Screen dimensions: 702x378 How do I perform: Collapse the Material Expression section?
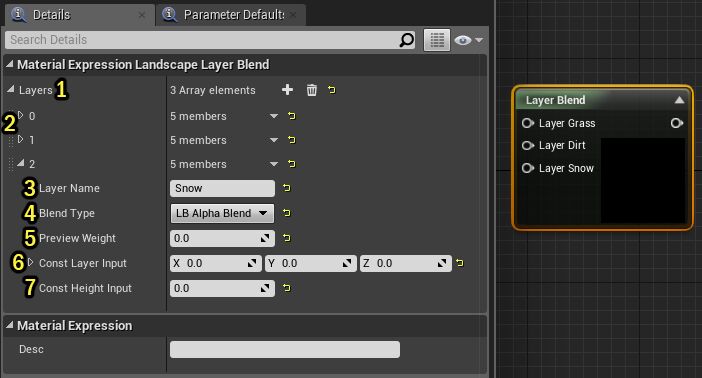(9, 326)
